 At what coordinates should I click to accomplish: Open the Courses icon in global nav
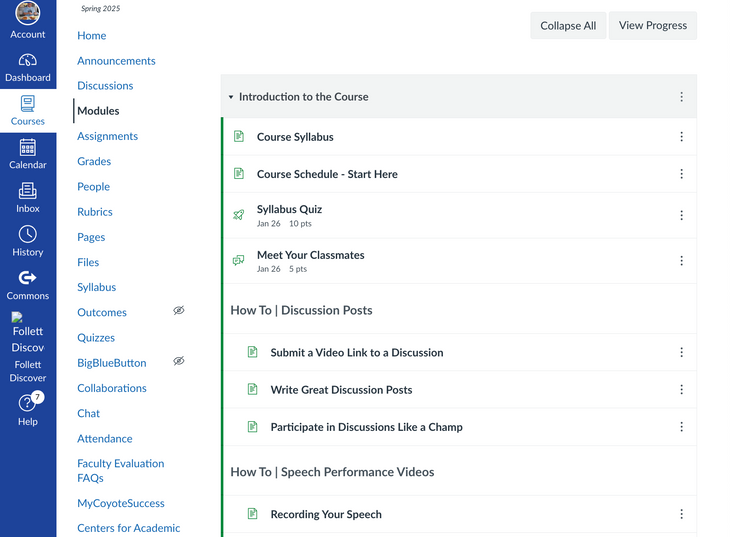point(27,103)
